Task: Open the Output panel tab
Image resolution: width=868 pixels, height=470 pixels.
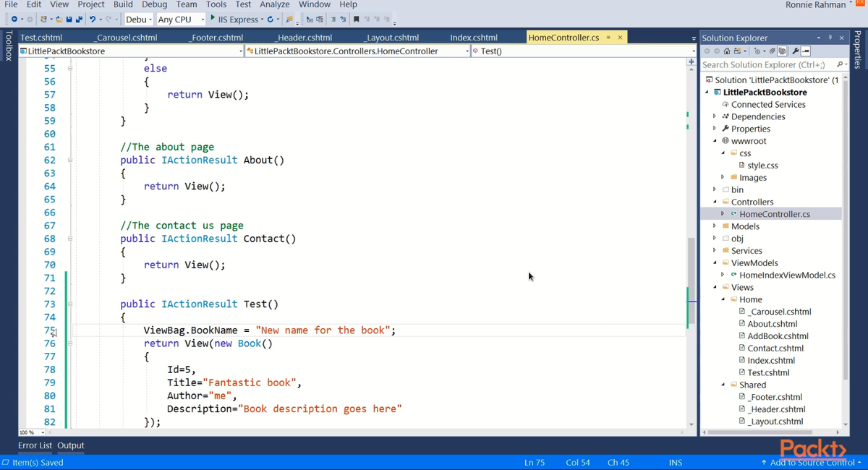Action: point(71,445)
